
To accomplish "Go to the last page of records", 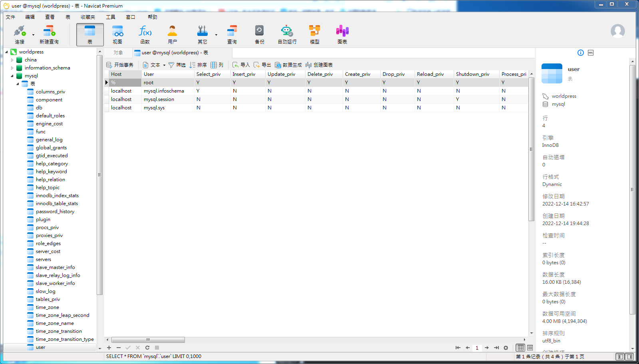I will point(496,348).
